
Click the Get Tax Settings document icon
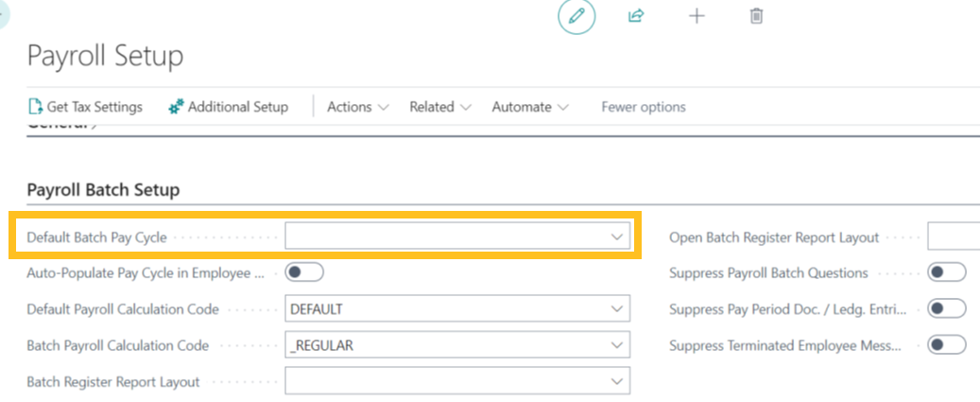36,107
